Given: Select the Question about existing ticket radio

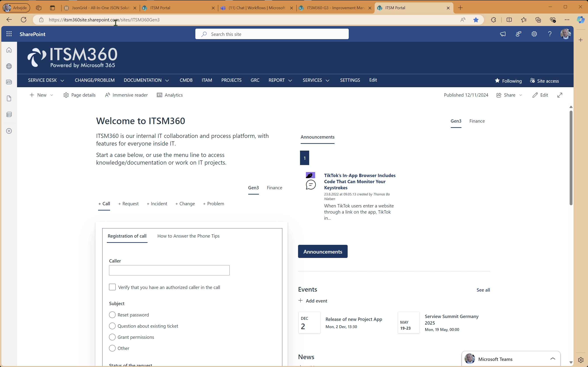Looking at the screenshot, I should 113,326.
